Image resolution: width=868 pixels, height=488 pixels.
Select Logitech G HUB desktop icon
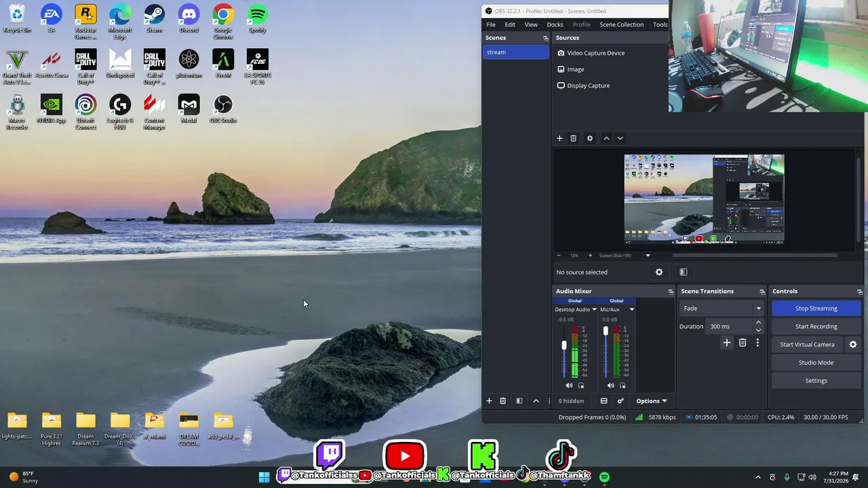120,112
